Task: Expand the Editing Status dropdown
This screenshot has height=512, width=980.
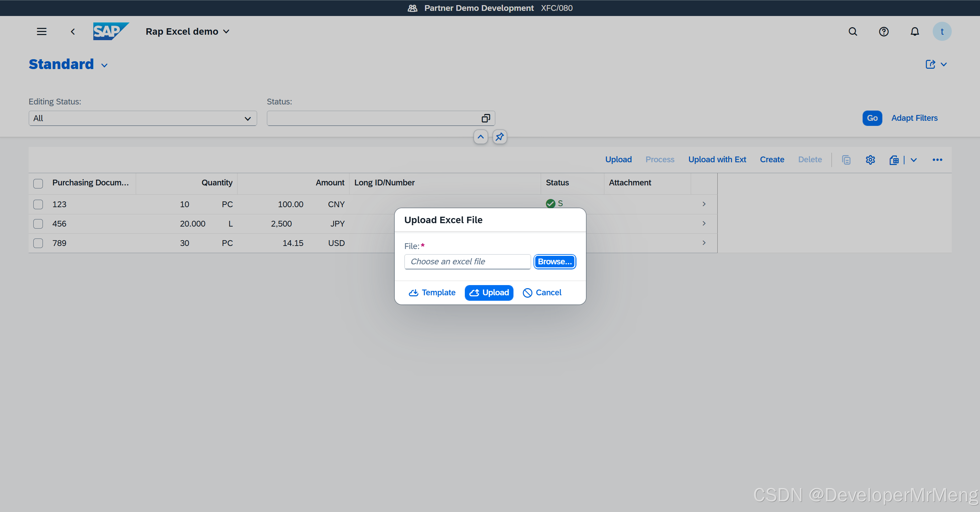Action: pos(247,118)
